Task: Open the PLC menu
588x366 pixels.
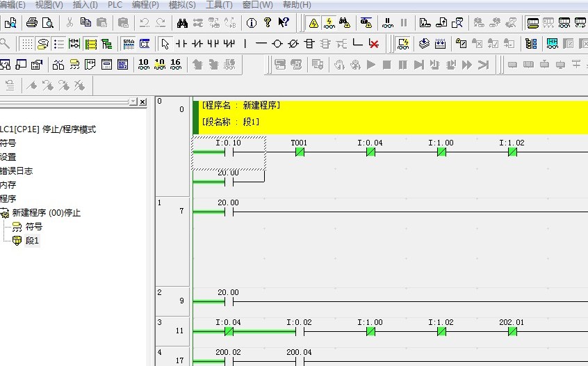Action: [x=115, y=5]
